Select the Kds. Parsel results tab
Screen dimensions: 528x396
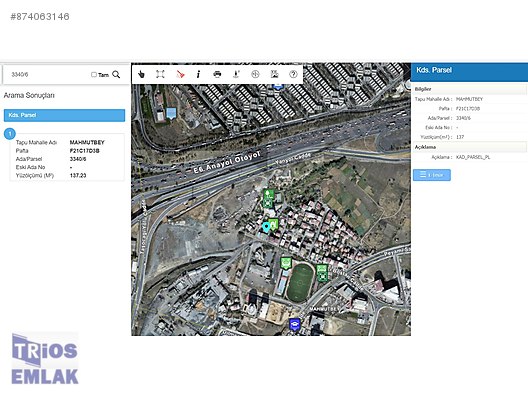pos(64,115)
